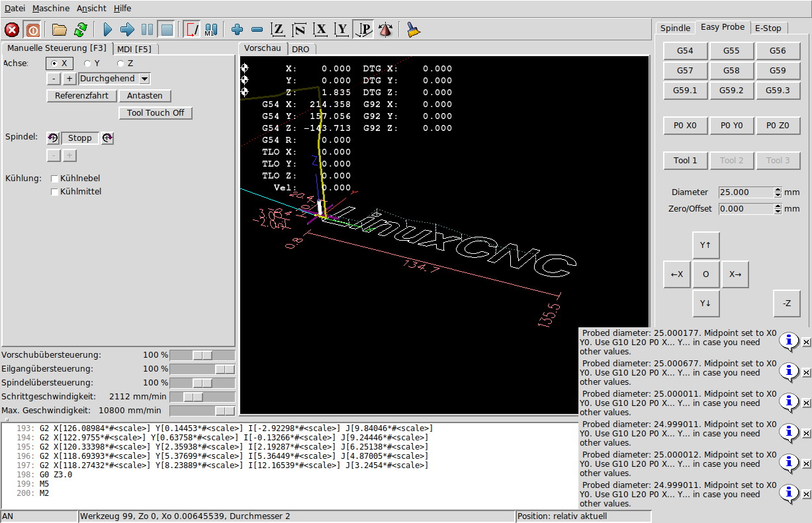Click the Zero/Offset input field
Image resolution: width=812 pixels, height=523 pixels.
coord(746,209)
